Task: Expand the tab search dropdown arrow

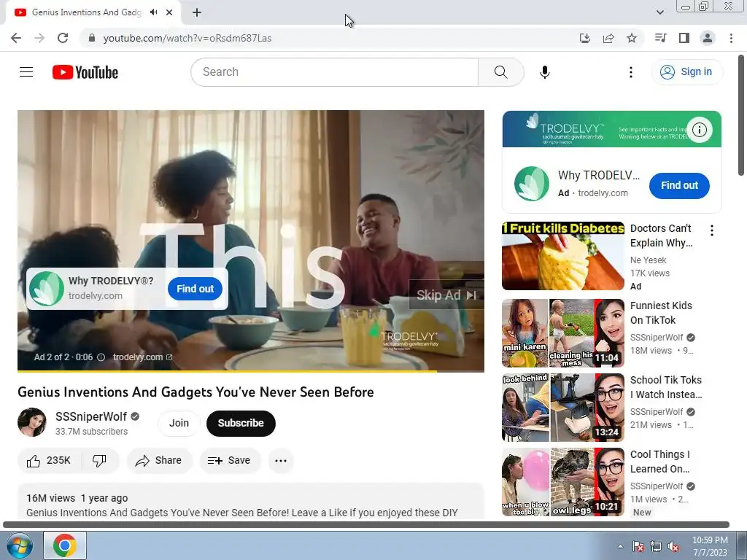Action: pyautogui.click(x=659, y=12)
